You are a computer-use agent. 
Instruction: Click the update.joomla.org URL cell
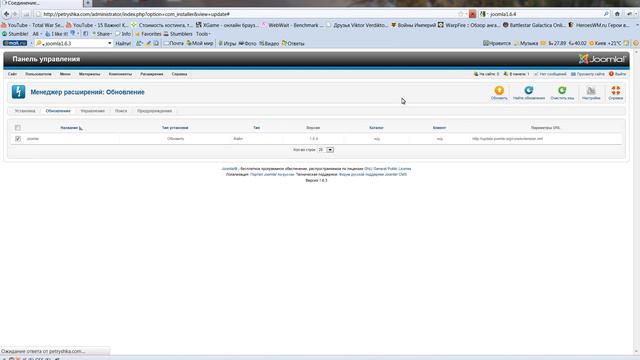point(507,139)
